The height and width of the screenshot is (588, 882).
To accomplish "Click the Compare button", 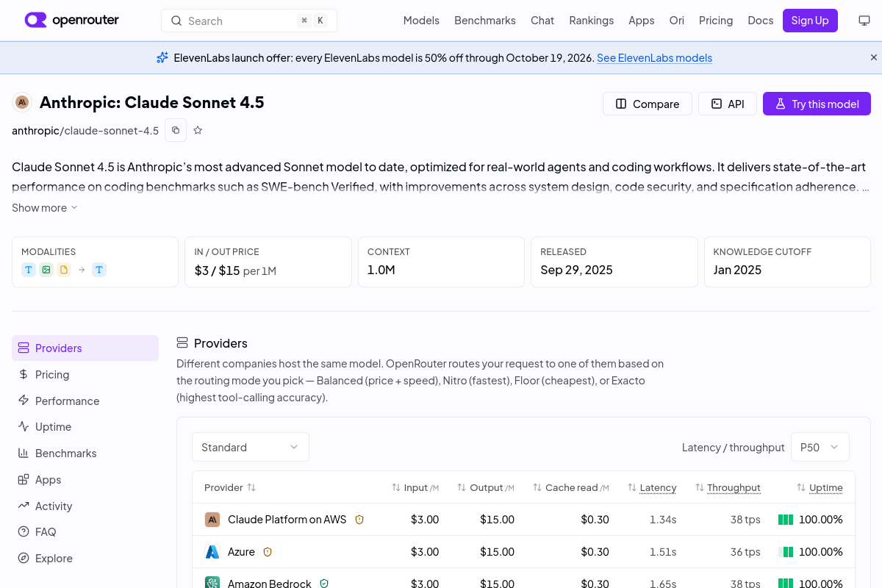I will click(648, 104).
